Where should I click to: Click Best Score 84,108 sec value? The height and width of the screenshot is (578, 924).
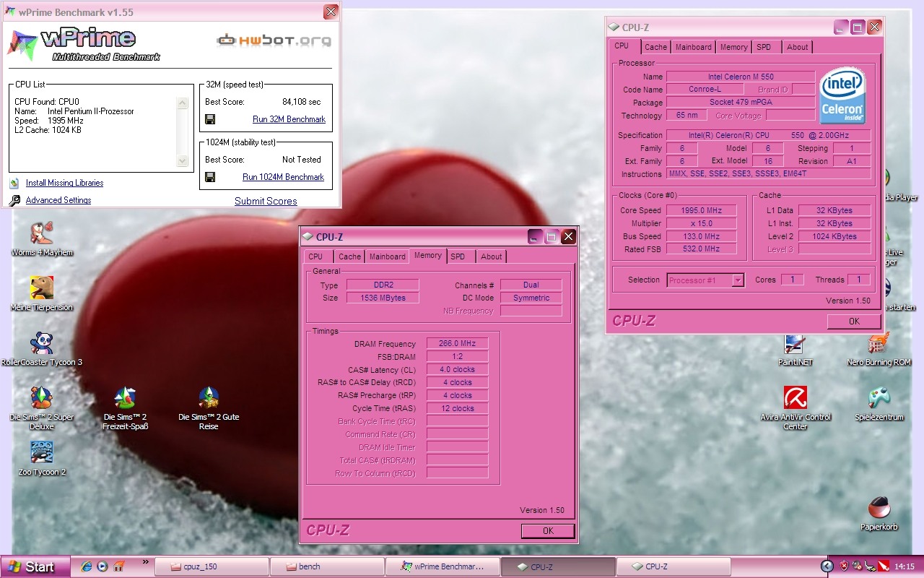pos(302,102)
